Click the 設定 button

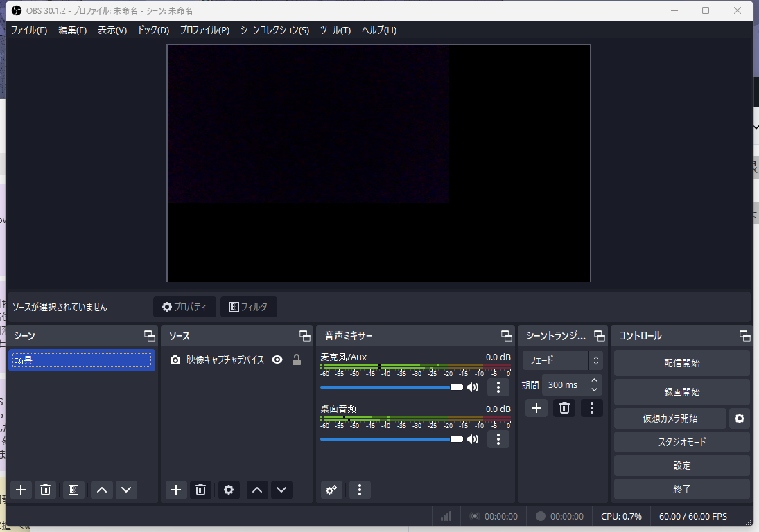(681, 465)
